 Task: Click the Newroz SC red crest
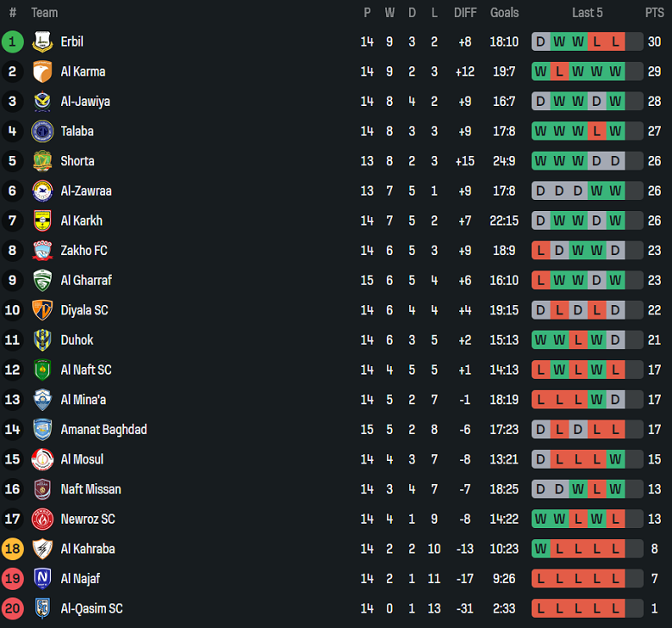[x=42, y=519]
